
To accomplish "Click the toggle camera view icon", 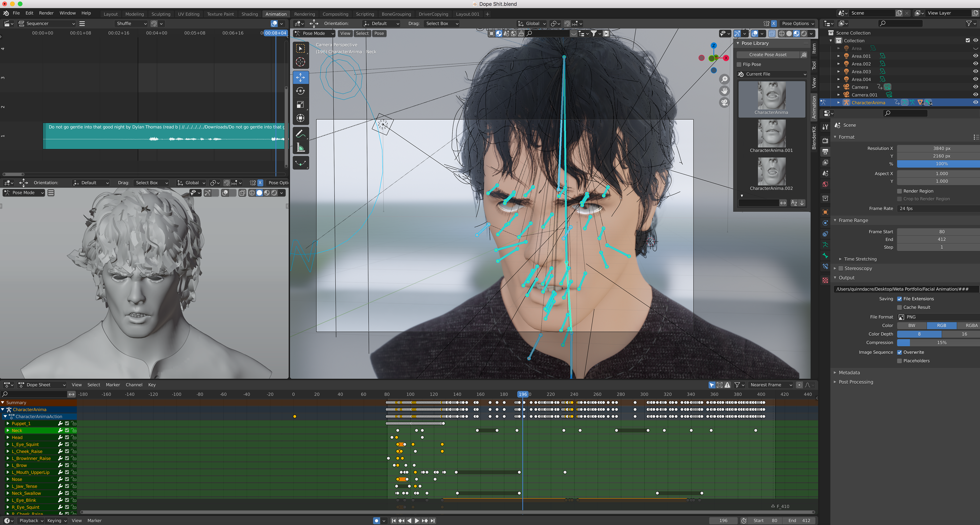I will tap(724, 103).
